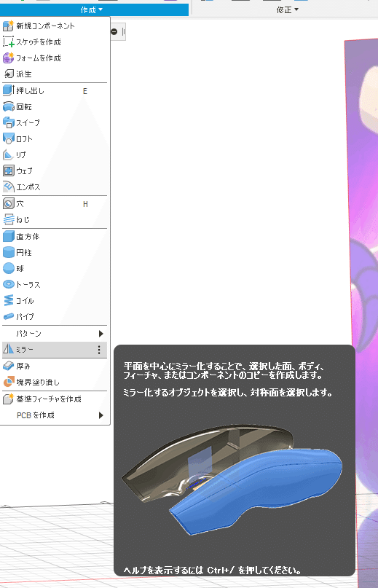
Task: Click the Box (直方体) icon
Action: click(8, 236)
